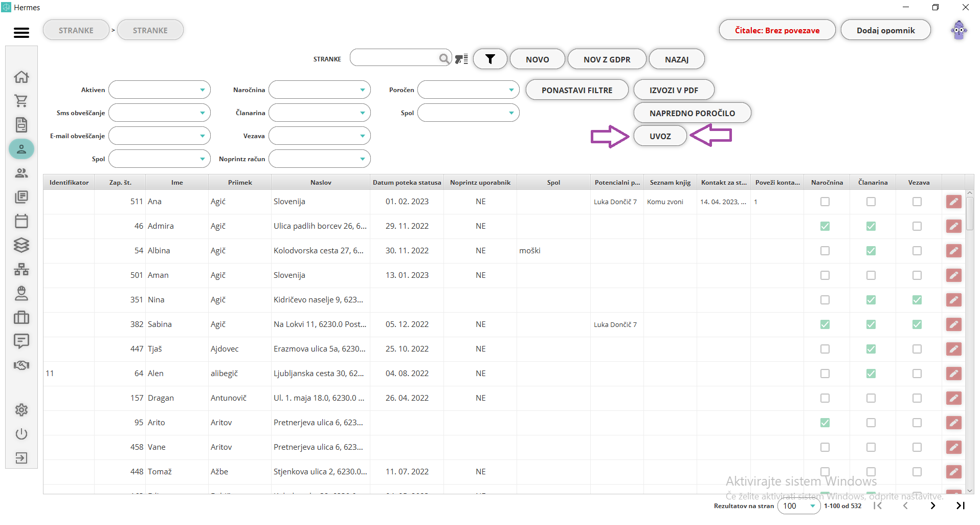Viewport: 980px width, 525px height.
Task: Sort by the Priimek column header
Action: pyautogui.click(x=240, y=182)
